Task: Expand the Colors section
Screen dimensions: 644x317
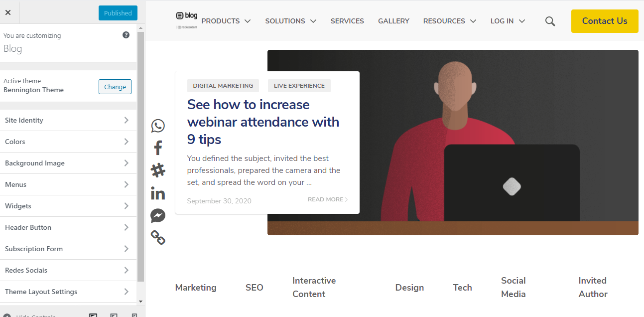Action: 68,142
